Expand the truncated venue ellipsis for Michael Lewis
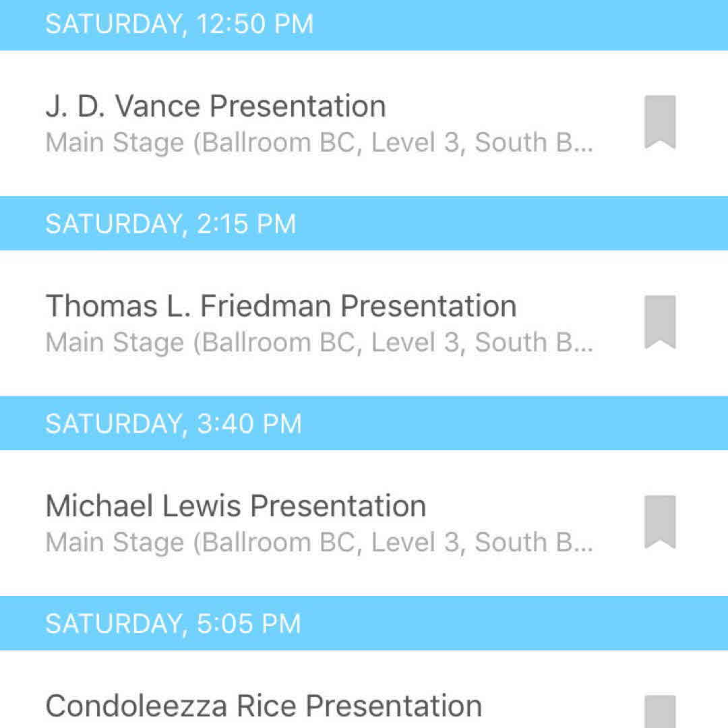This screenshot has height=728, width=728. pyautogui.click(x=584, y=544)
